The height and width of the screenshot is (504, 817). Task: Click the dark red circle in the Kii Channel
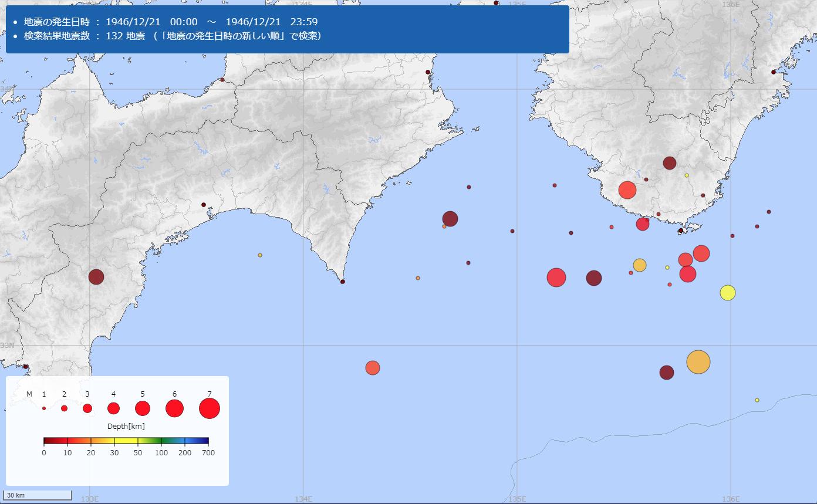450,219
